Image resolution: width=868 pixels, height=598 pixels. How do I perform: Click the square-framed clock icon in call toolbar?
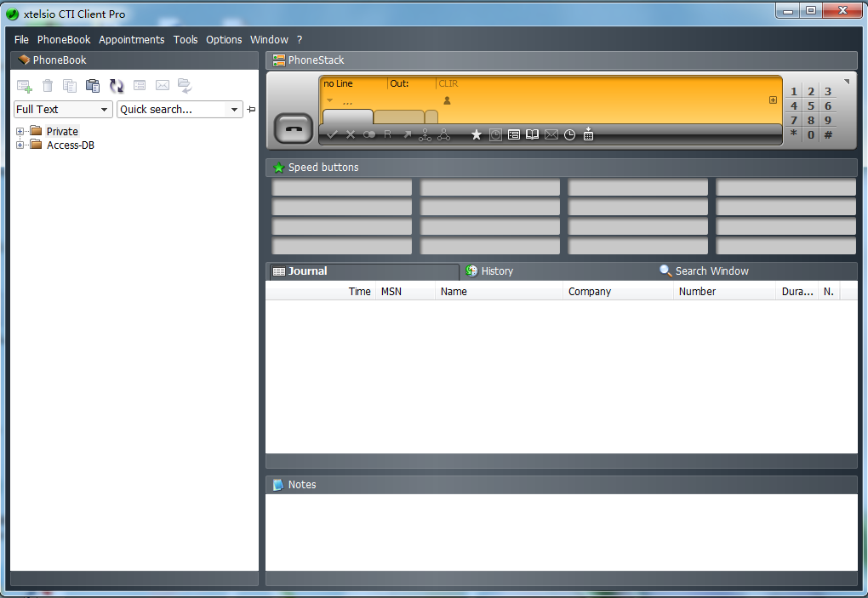(x=495, y=135)
